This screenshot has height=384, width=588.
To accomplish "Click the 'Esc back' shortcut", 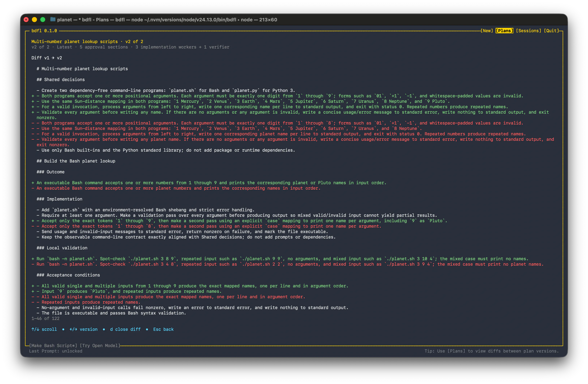I will tap(163, 329).
